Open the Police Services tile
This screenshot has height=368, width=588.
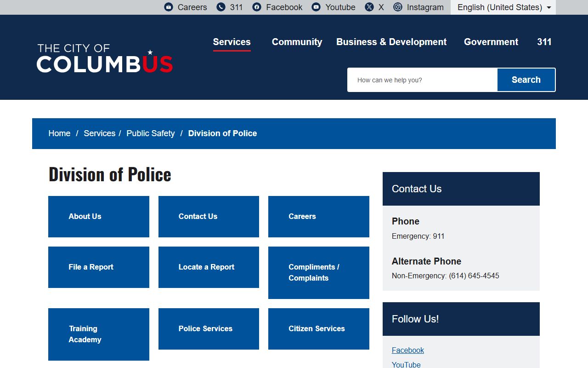tap(209, 329)
